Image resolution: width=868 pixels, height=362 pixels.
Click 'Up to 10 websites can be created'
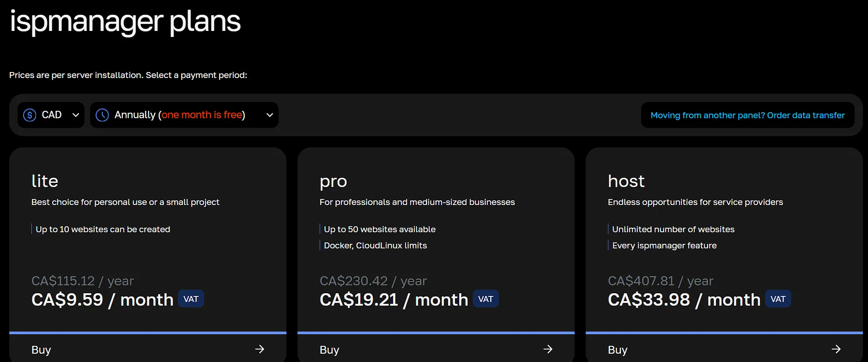103,229
